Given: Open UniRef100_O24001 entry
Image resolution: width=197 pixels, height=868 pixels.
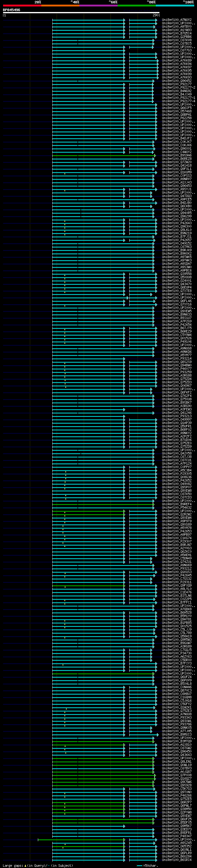Looking at the screenshot, I should point(177,281).
